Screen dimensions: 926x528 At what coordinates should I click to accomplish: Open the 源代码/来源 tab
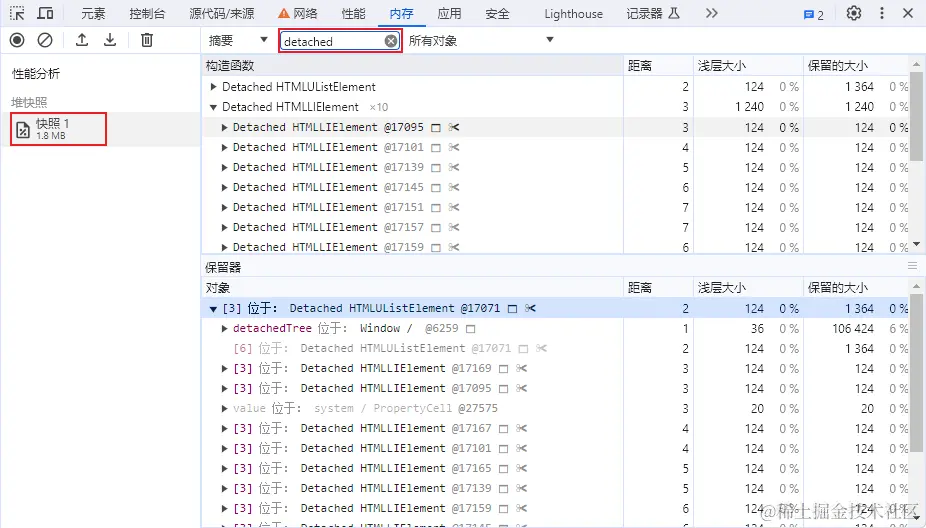tap(221, 14)
